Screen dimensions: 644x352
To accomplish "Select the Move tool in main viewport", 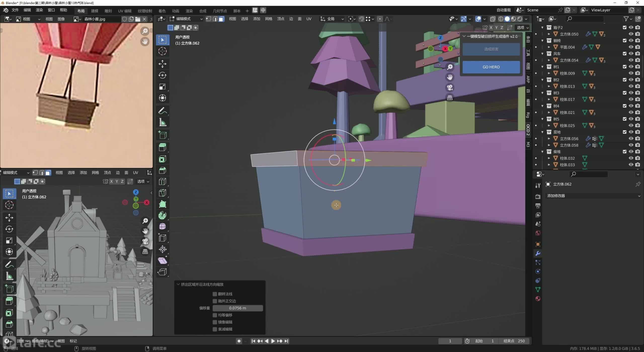I will coord(163,64).
